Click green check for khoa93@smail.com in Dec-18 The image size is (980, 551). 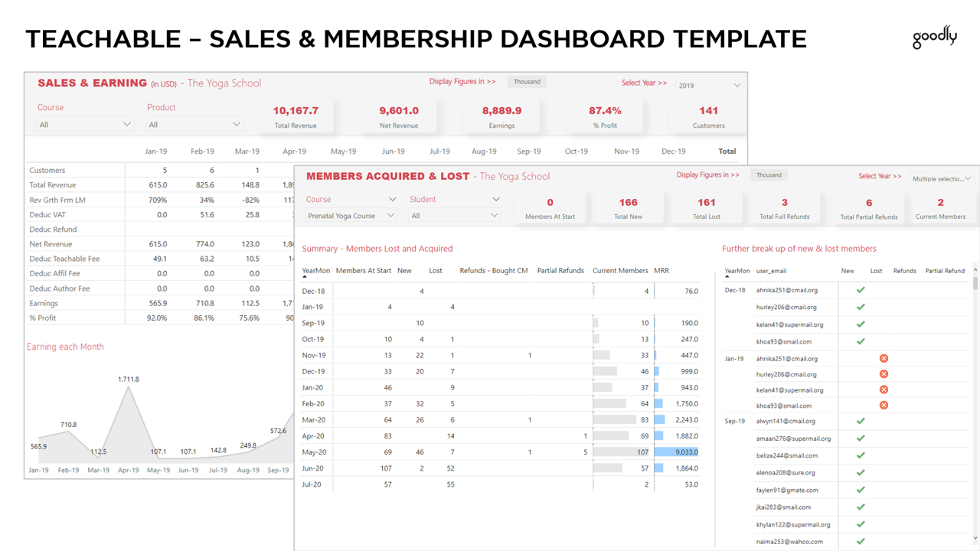pyautogui.click(x=861, y=341)
